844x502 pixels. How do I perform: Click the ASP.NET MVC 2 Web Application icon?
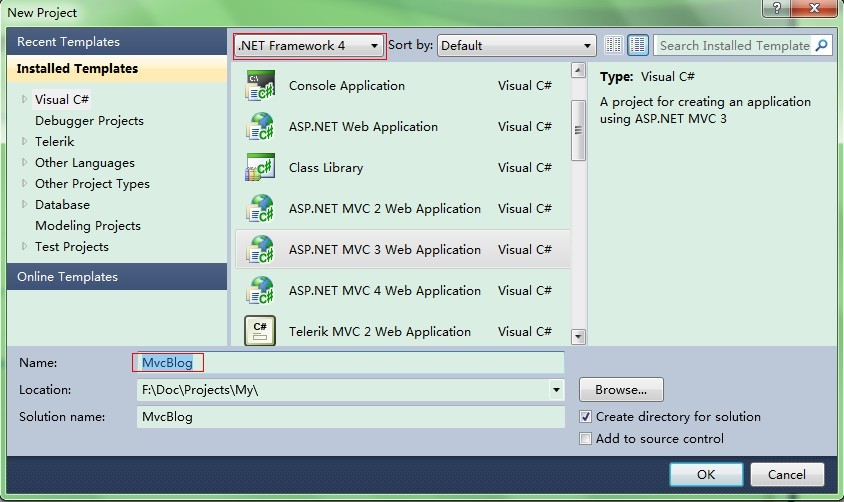(261, 208)
